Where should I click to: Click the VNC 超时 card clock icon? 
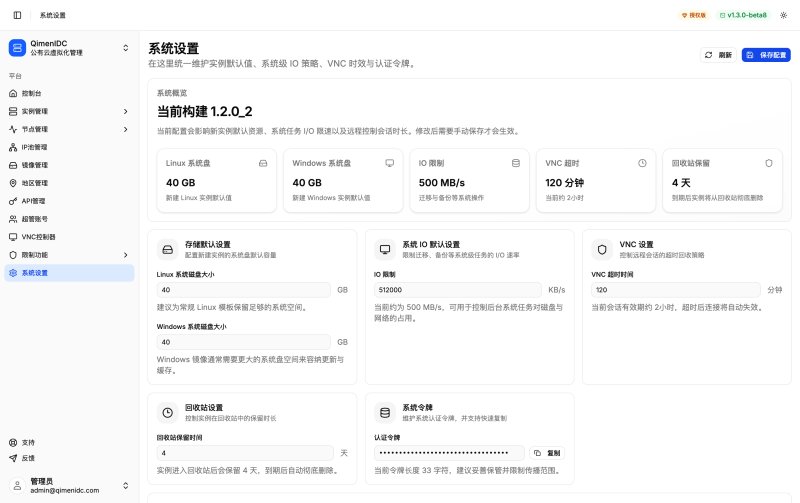642,163
